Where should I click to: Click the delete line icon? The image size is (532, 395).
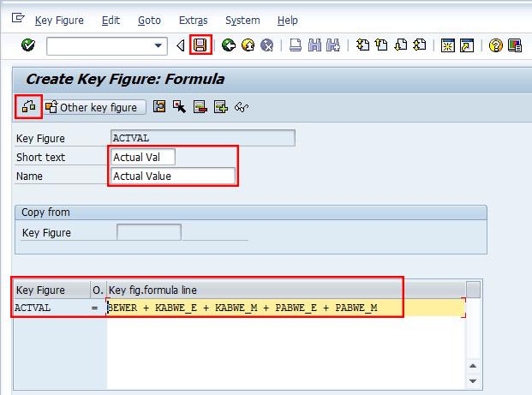tap(200, 107)
